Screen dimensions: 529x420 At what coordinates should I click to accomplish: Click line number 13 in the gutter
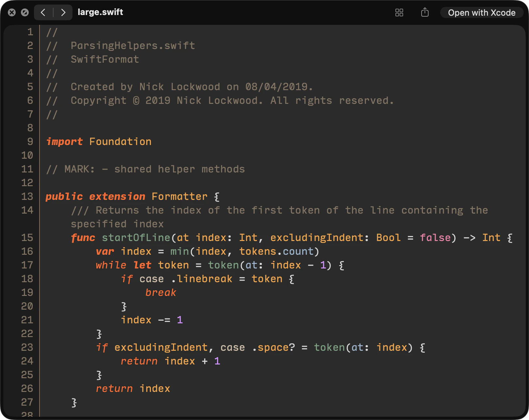point(27,196)
